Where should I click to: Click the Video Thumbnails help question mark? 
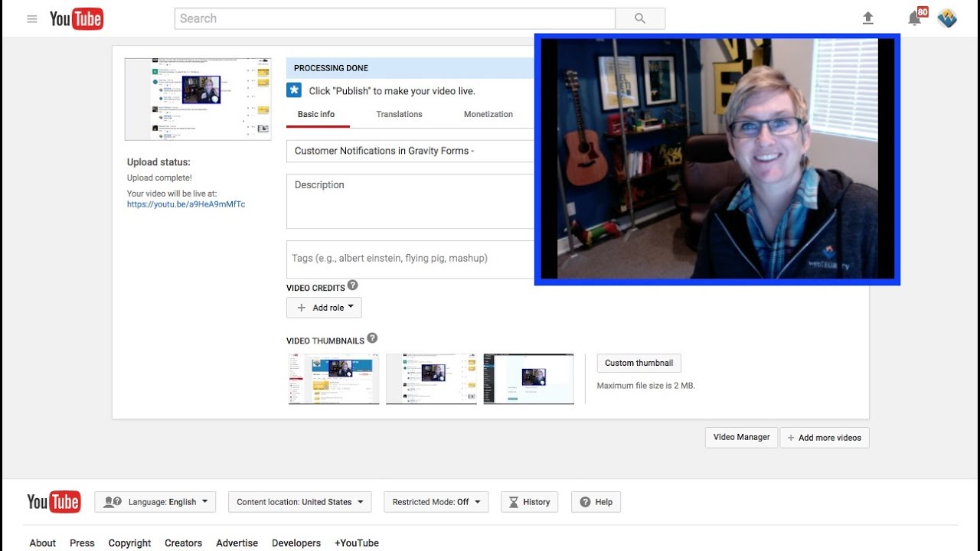click(x=372, y=337)
